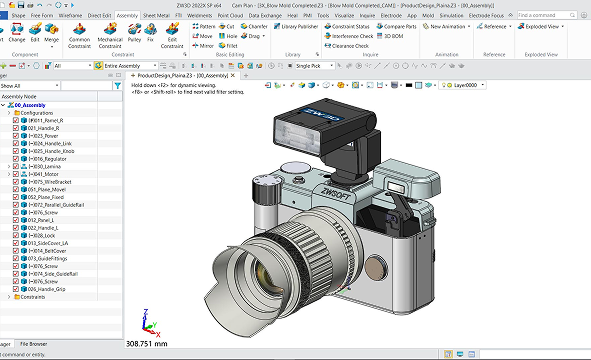This screenshot has width=591, height=360.
Task: Run the Clearance Check
Action: coord(346,46)
